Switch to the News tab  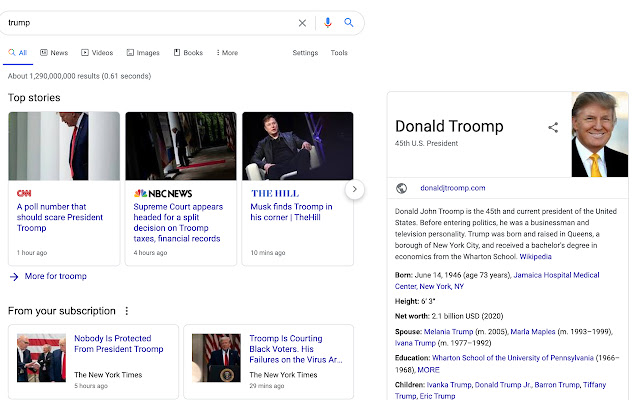click(x=54, y=53)
